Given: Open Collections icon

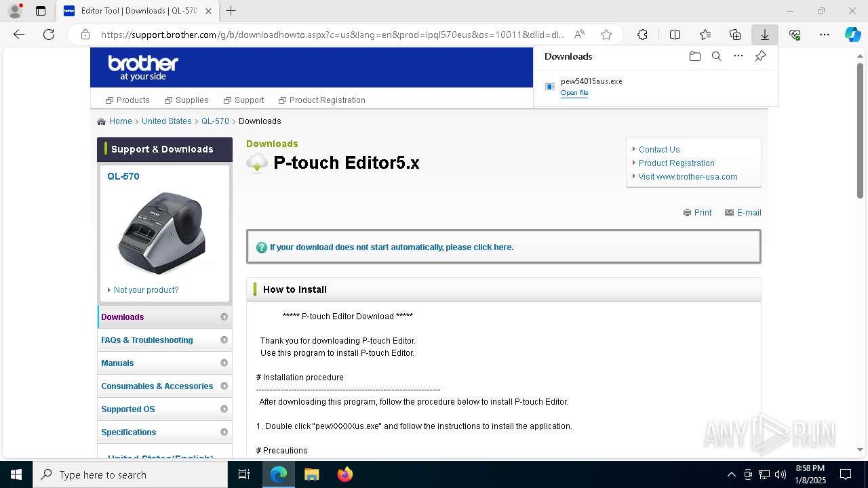Looking at the screenshot, I should 735,35.
